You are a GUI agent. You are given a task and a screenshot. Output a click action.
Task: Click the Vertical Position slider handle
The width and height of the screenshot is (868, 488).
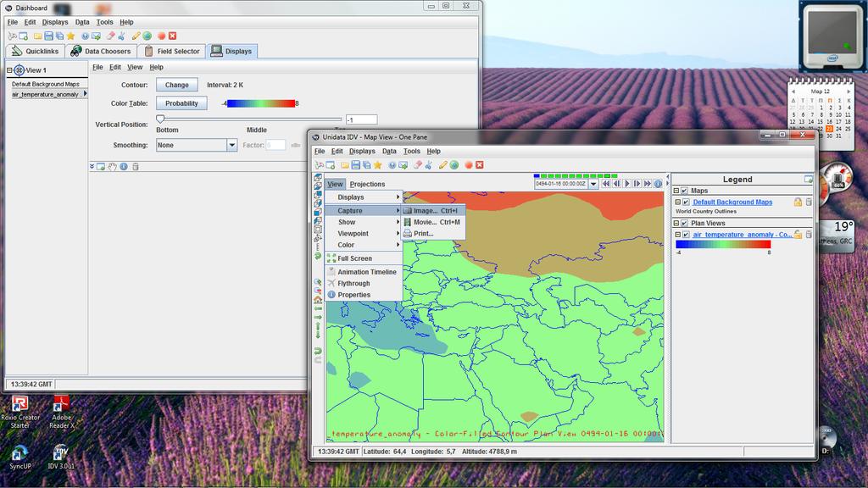[x=160, y=119]
